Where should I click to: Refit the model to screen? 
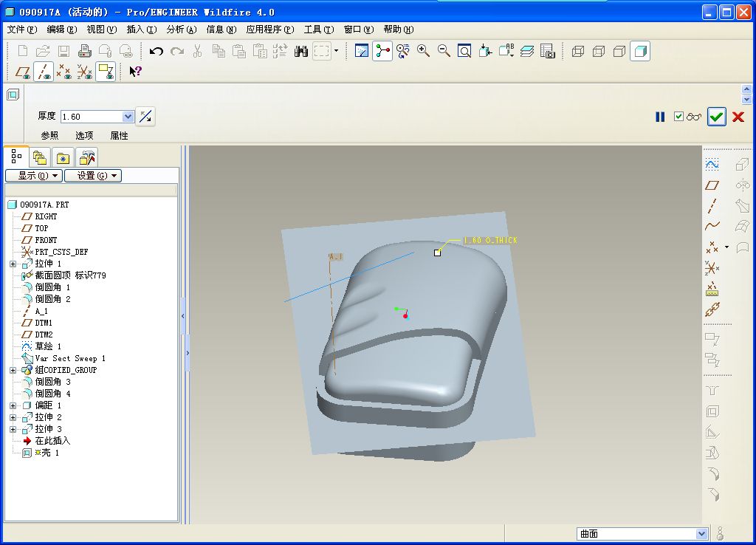tap(464, 51)
